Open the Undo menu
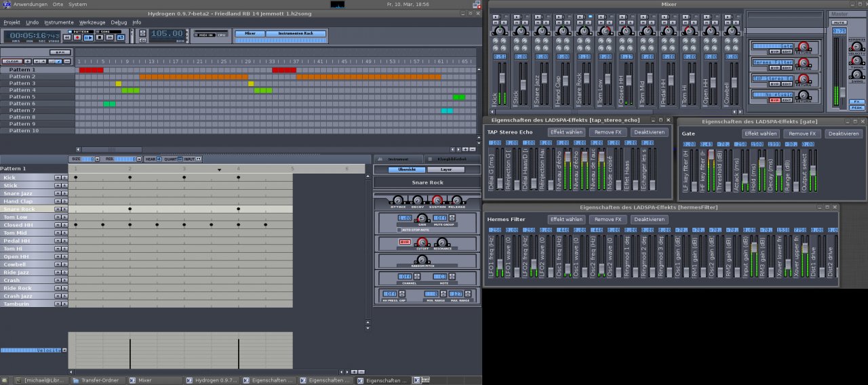This screenshot has width=868, height=385. pos(32,22)
